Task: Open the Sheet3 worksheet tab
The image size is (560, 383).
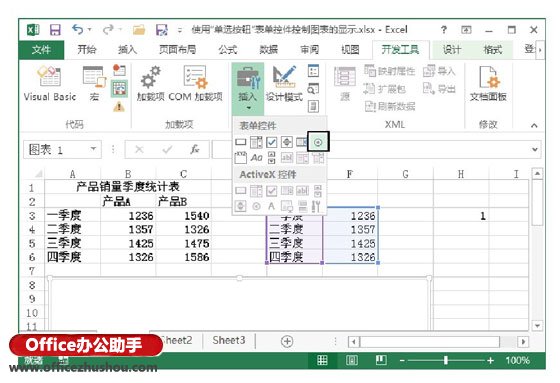Action: tap(229, 340)
